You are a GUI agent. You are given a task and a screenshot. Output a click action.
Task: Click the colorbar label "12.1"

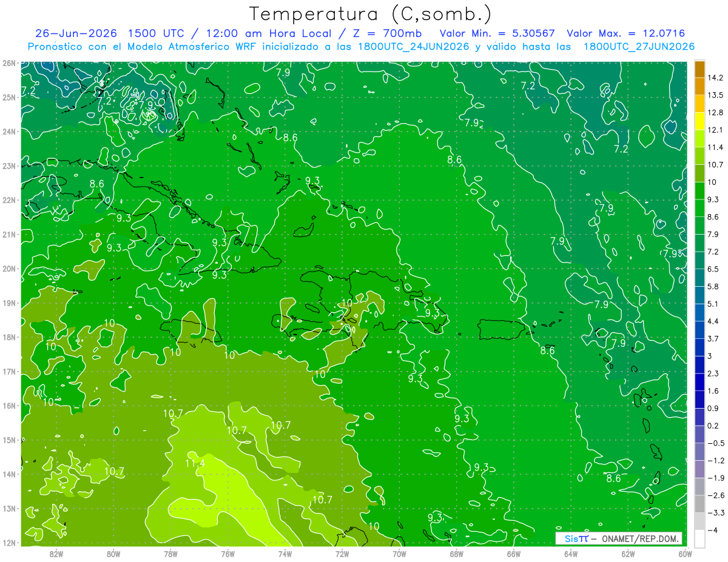tap(715, 130)
